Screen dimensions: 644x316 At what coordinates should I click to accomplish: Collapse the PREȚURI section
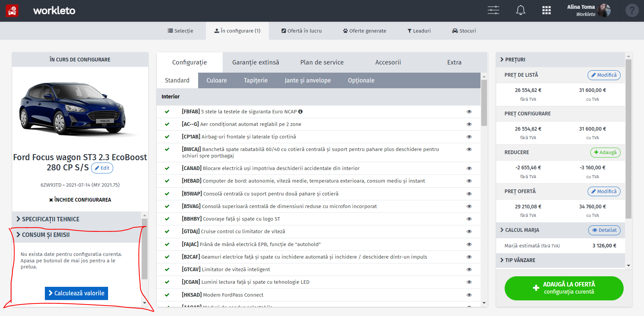(560, 59)
